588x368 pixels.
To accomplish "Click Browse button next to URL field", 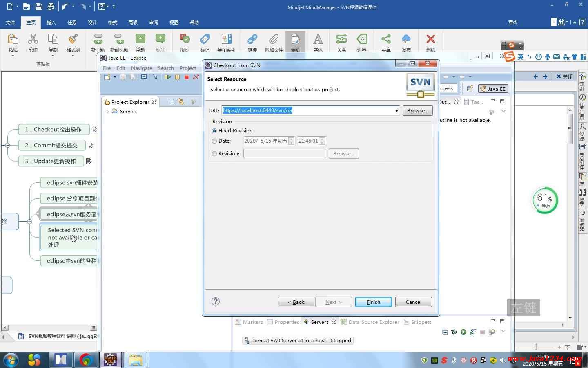I will pyautogui.click(x=417, y=110).
